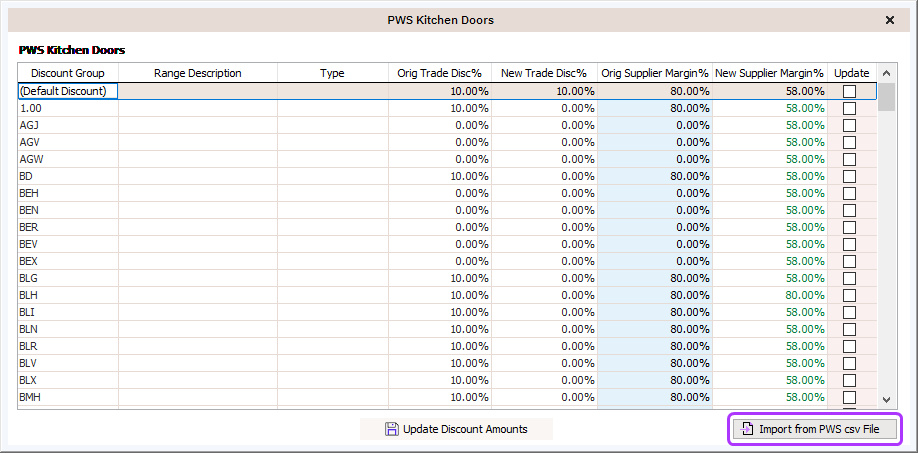Toggle Update checkbox for BLN row
This screenshot has width=918, height=453.
(x=849, y=329)
